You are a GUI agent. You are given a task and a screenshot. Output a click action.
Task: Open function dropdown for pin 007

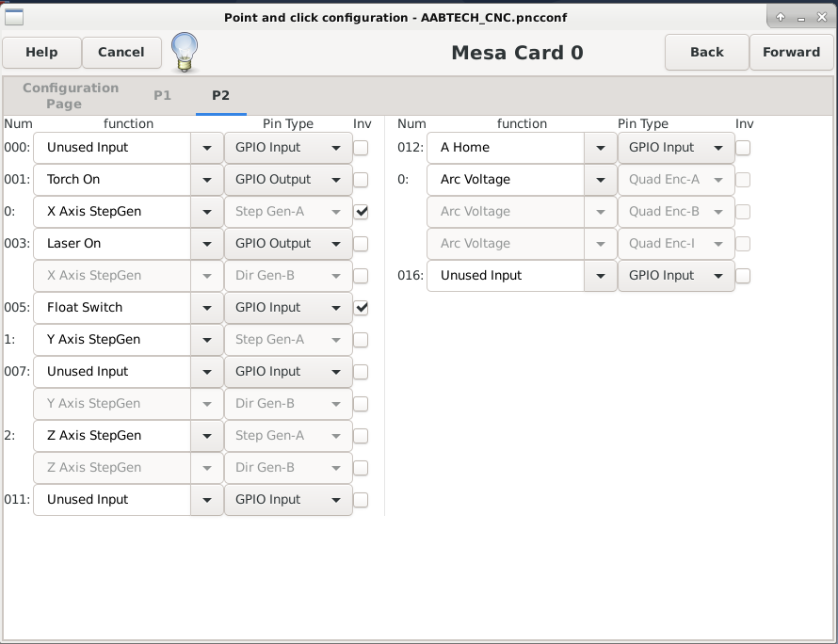pyautogui.click(x=207, y=372)
